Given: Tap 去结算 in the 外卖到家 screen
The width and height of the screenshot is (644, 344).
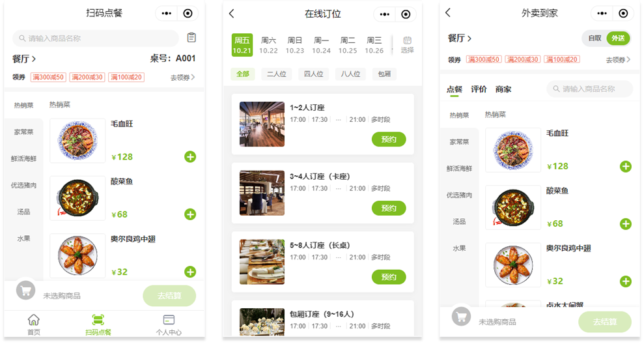Looking at the screenshot, I should click(x=604, y=322).
